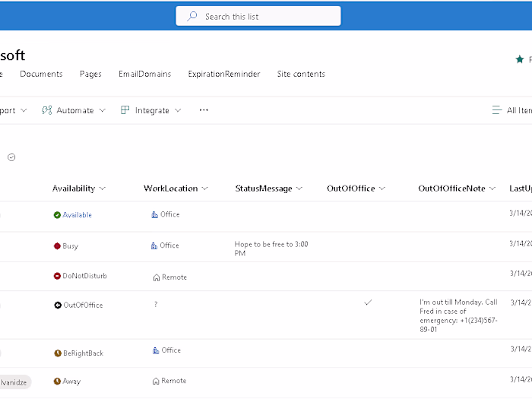Click the green Available status icon
The width and height of the screenshot is (532, 399).
(57, 215)
